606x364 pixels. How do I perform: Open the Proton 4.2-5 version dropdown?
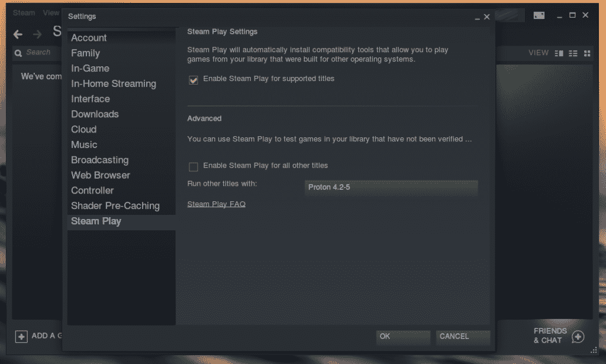(391, 188)
